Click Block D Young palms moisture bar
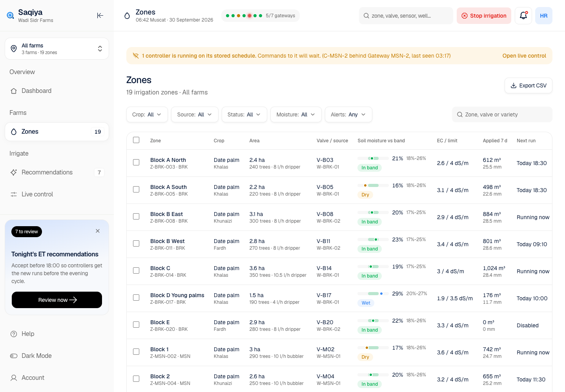The width and height of the screenshot is (565, 392). point(373,294)
